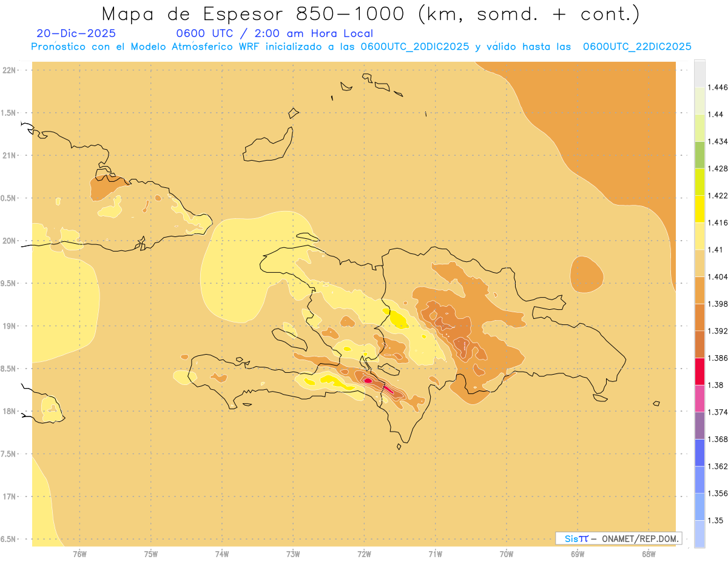Click the '74W' longitude label
This screenshot has width=728, height=562.
(221, 554)
